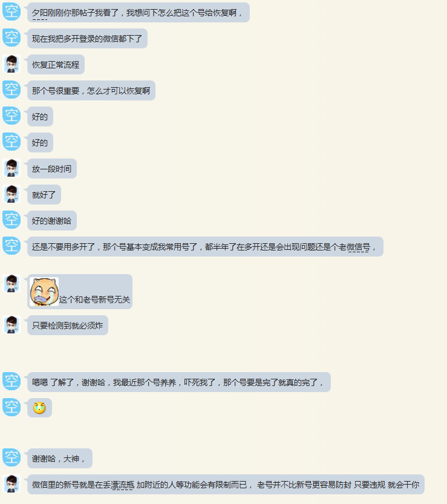This screenshot has width=447, height=504.
Task: Click the avatar next to the cat sticker message
Action: [x=11, y=284]
